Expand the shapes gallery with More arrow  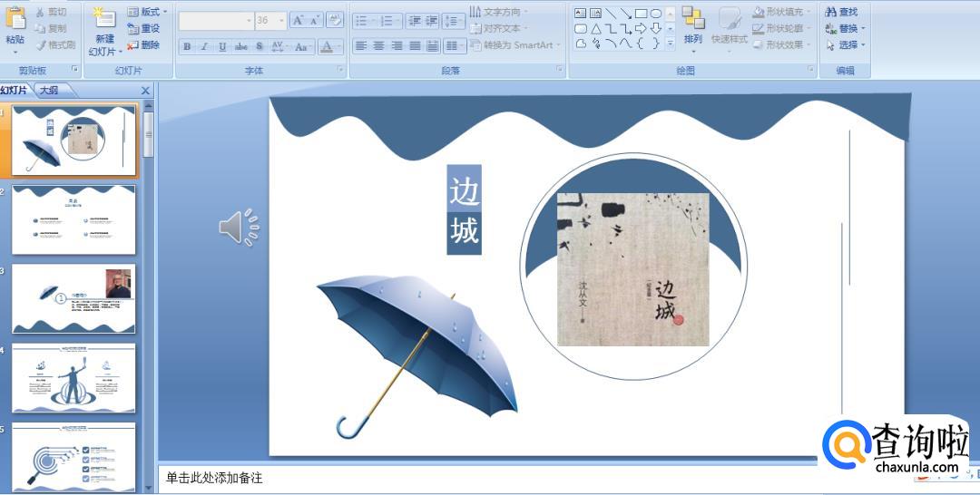click(x=670, y=44)
